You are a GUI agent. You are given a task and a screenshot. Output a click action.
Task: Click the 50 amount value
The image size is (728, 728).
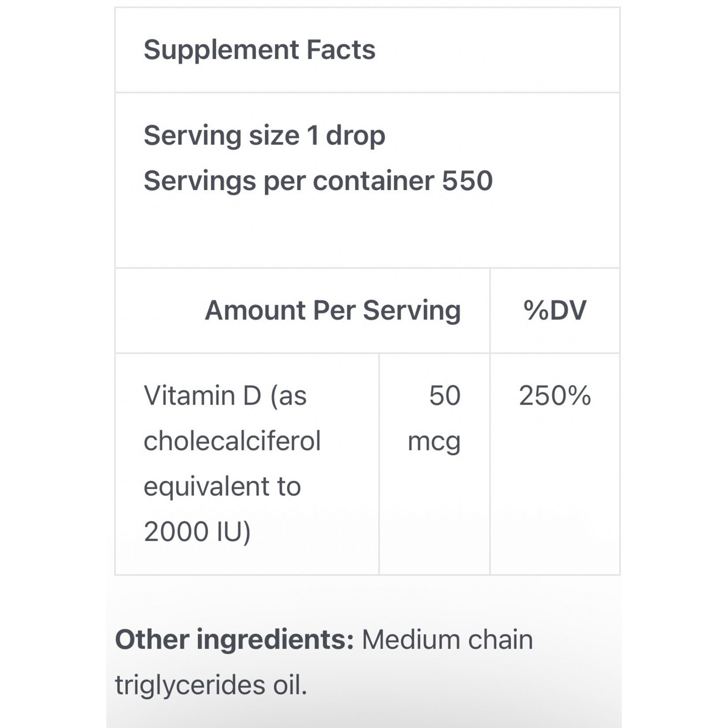(x=444, y=395)
